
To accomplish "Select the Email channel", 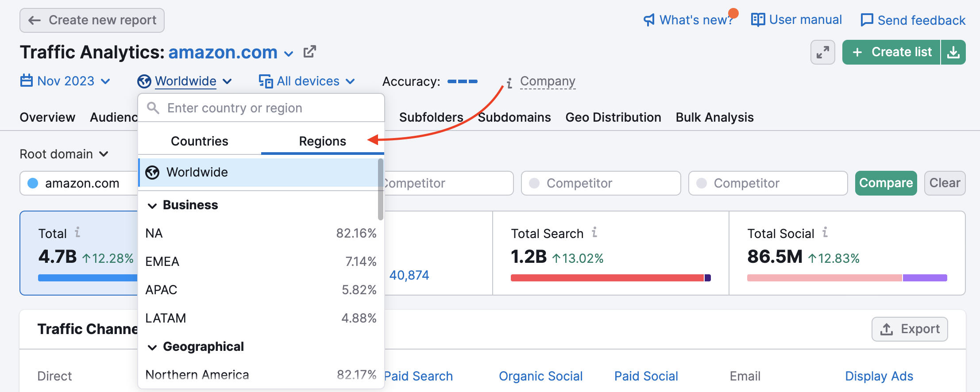I will tap(745, 376).
